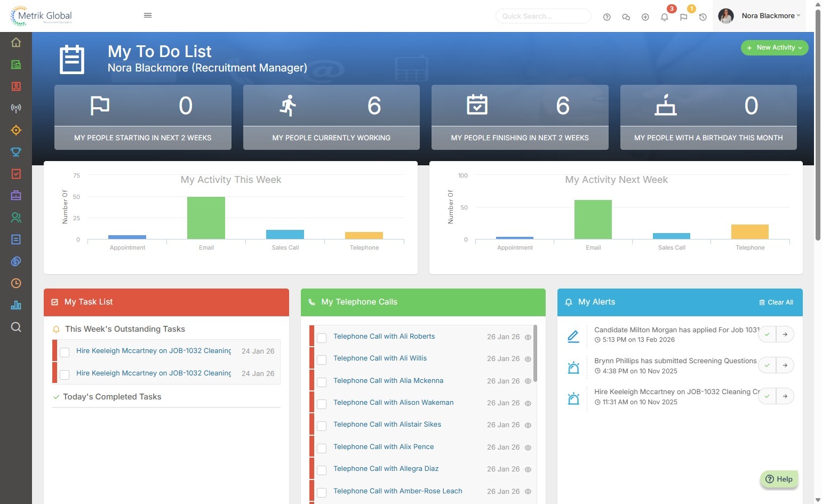Click Clear All in My Alerts
The image size is (822, 504).
point(776,302)
